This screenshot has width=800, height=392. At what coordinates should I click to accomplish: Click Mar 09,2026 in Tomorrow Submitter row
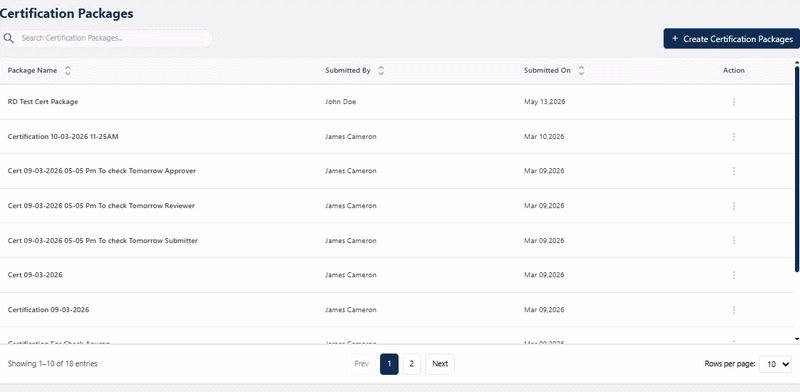point(544,240)
